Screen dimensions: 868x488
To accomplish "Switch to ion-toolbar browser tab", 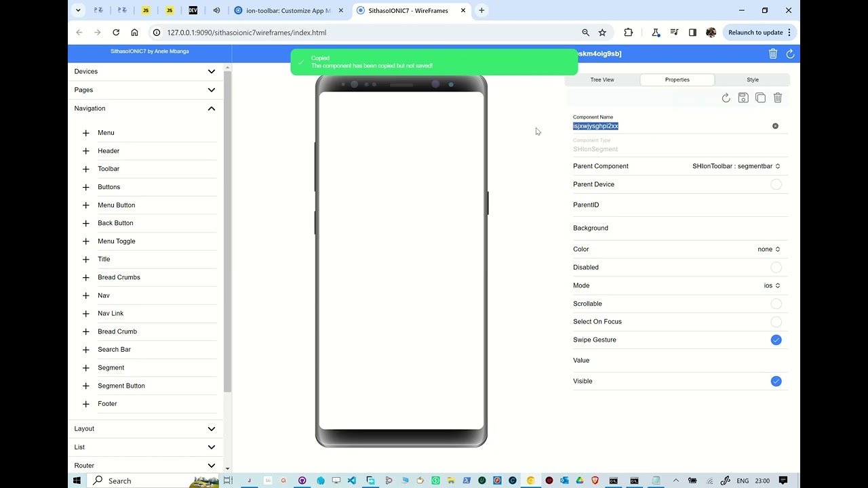I will coord(289,11).
